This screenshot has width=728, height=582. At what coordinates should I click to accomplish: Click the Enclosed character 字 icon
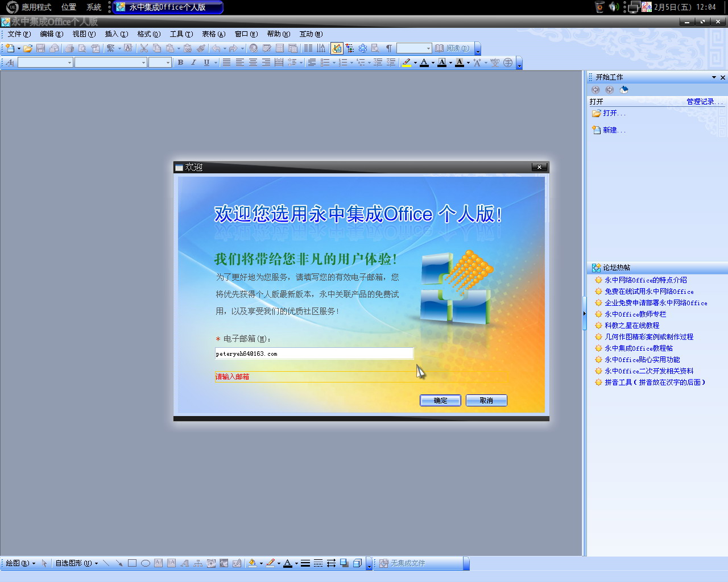pyautogui.click(x=508, y=63)
